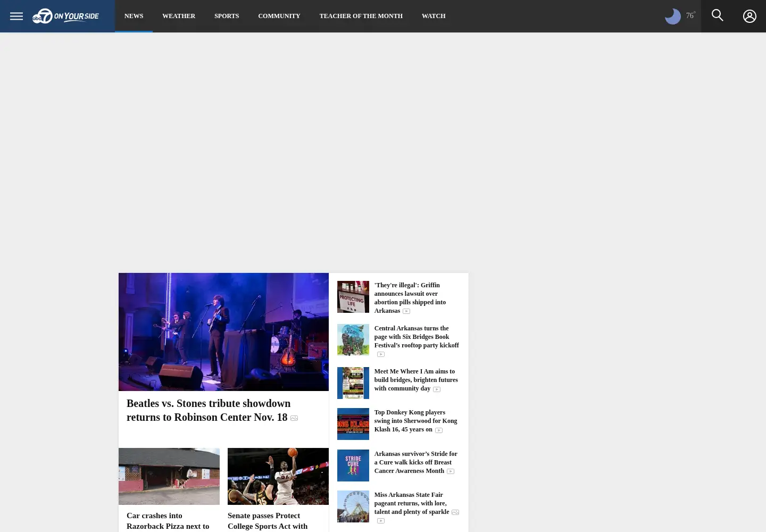Click gallery icon after plenty of sparkle
Screen dimensions: 766x532
(x=455, y=512)
